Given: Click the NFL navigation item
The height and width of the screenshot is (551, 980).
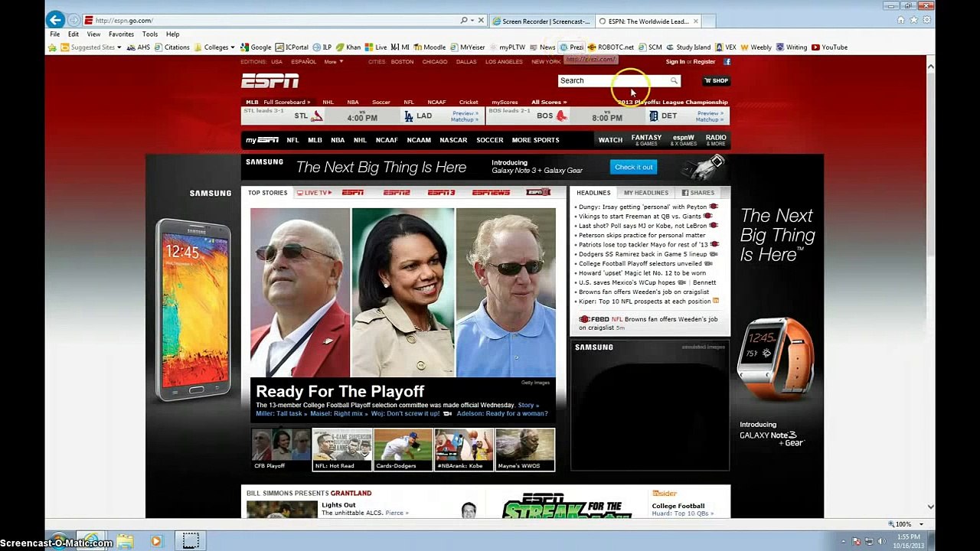Looking at the screenshot, I should click(x=292, y=140).
